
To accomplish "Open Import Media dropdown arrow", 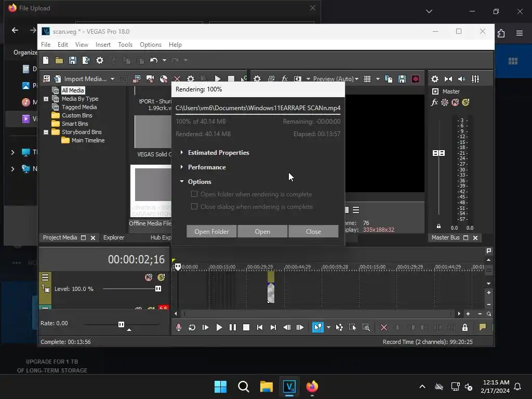I will click(112, 79).
